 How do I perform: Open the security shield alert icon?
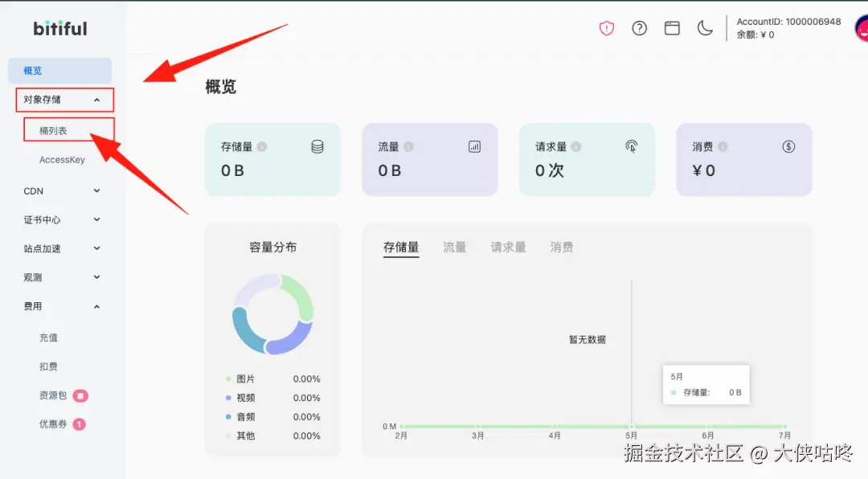click(x=607, y=27)
